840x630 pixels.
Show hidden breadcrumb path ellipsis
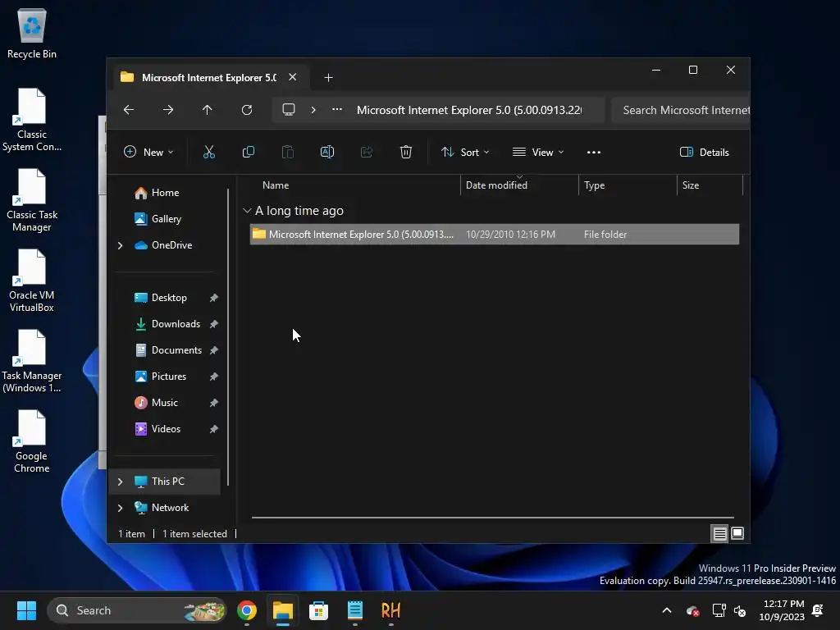click(x=337, y=109)
